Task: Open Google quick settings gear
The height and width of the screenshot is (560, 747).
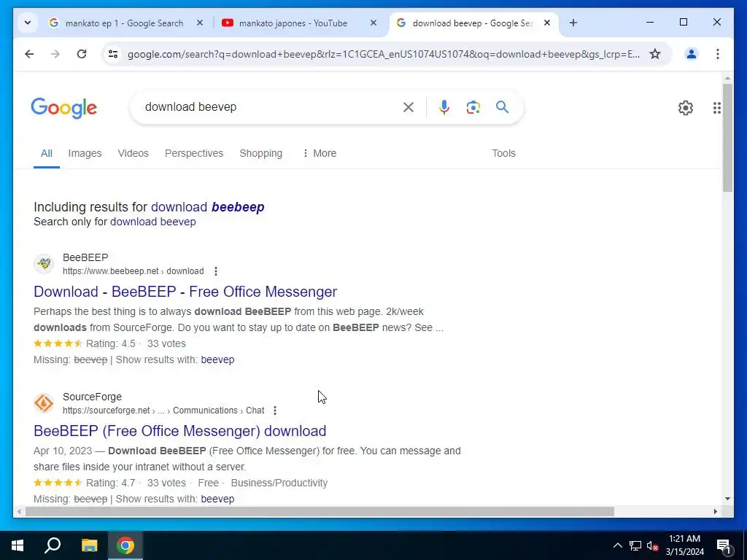Action: [x=685, y=108]
